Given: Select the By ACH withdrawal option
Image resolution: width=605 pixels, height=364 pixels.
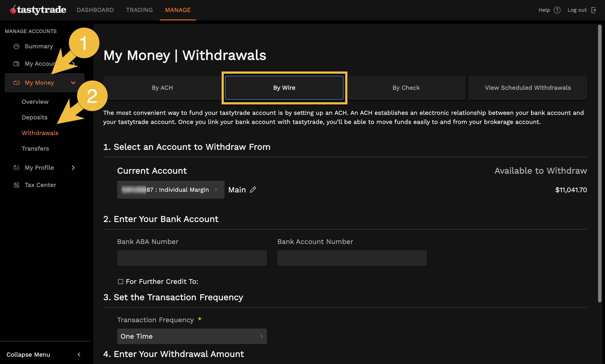Looking at the screenshot, I should pos(162,88).
